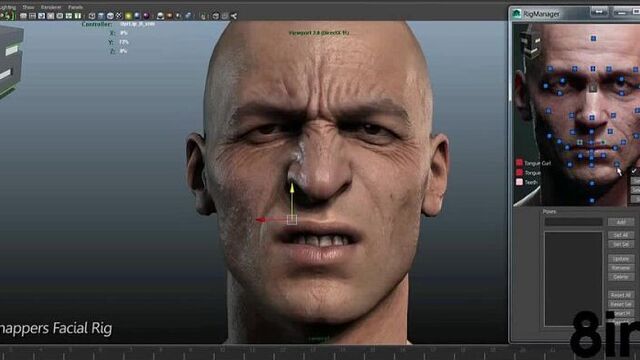Click the checkered textured display icon

click(119, 16)
